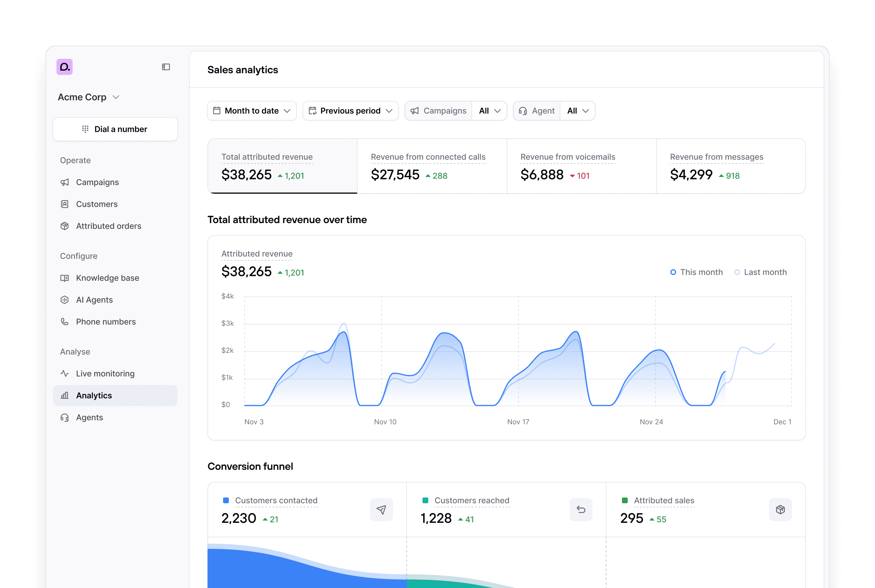
Task: Toggle the This month legend series
Action: [x=696, y=272]
